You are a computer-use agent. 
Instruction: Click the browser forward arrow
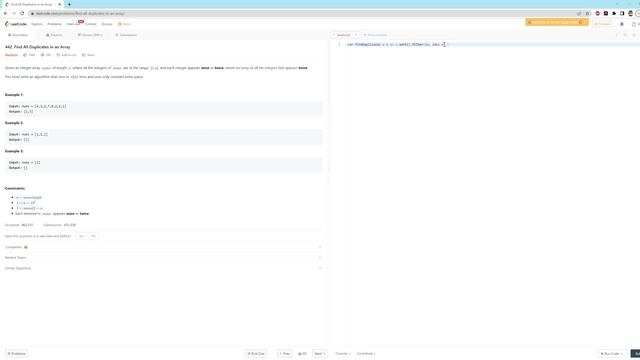14,13
